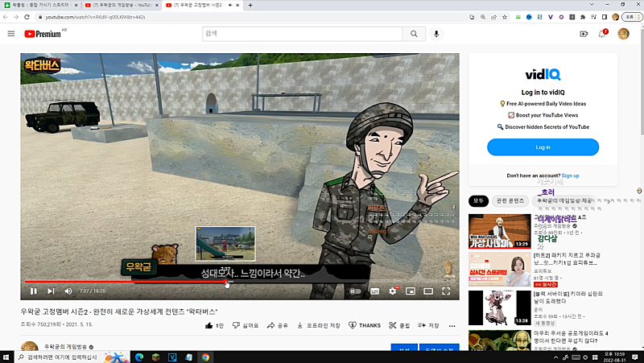Open the 가상사냥꾼 recommended video thumbnail

[499, 231]
